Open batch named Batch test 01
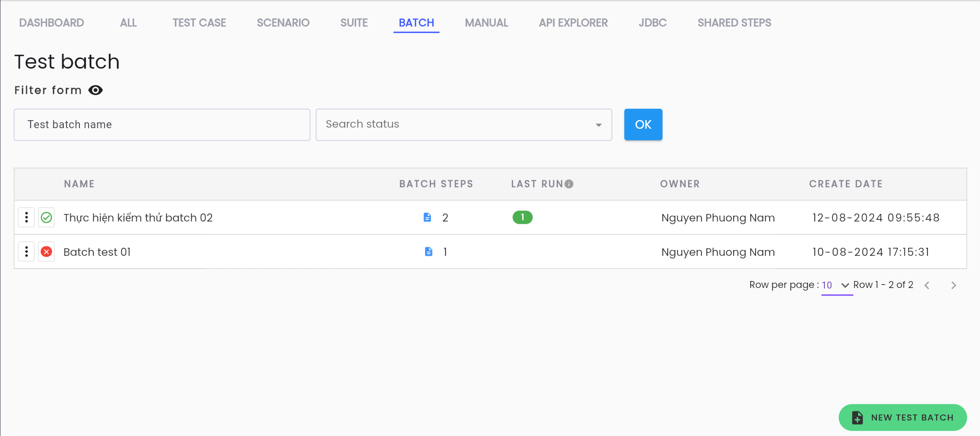This screenshot has height=436, width=980. point(97,252)
